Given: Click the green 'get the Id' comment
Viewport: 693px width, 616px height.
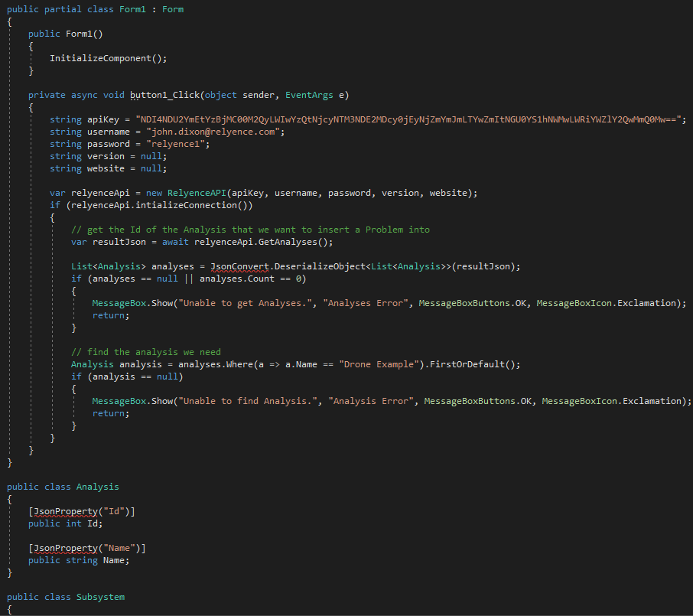Looking at the screenshot, I should (x=250, y=230).
